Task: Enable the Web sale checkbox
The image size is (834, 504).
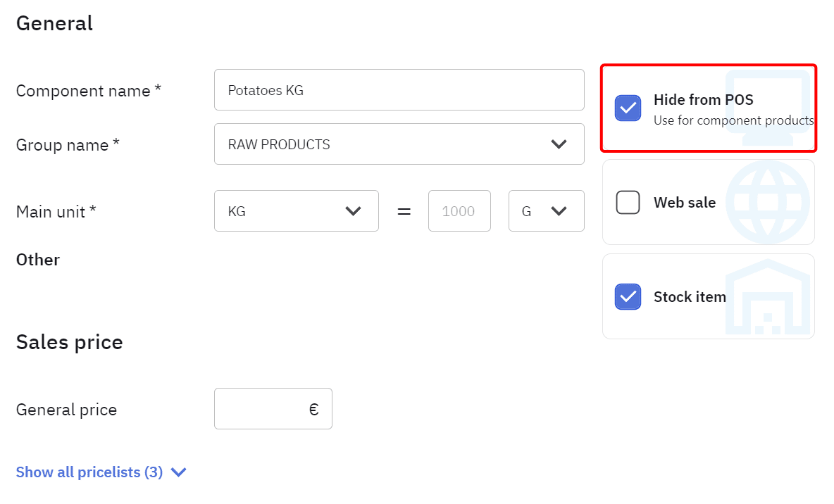Action: [x=628, y=203]
